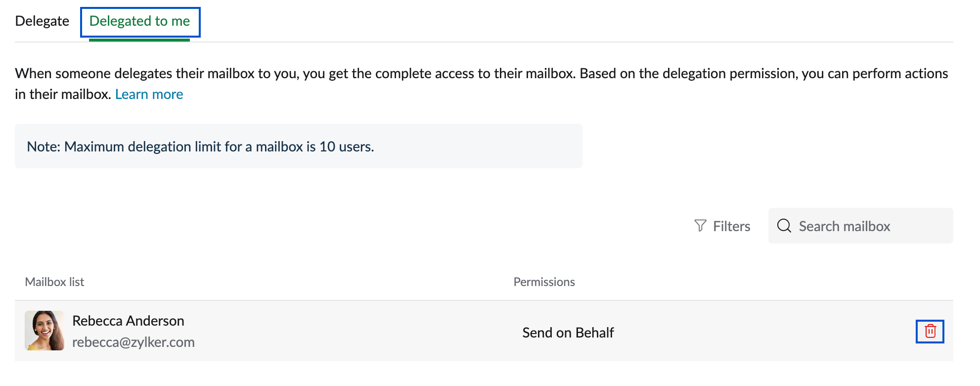
Task: Select the Delegated to me tab
Action: pyautogui.click(x=139, y=21)
